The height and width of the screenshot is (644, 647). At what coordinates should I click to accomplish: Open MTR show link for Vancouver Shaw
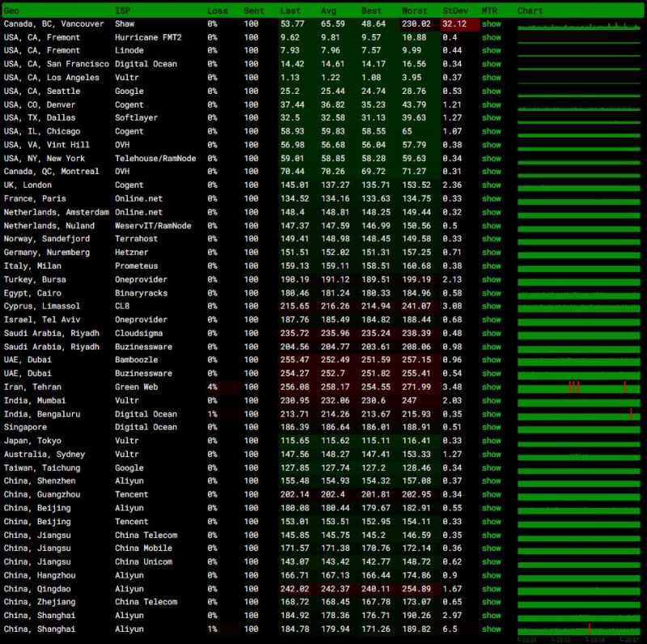tap(491, 24)
